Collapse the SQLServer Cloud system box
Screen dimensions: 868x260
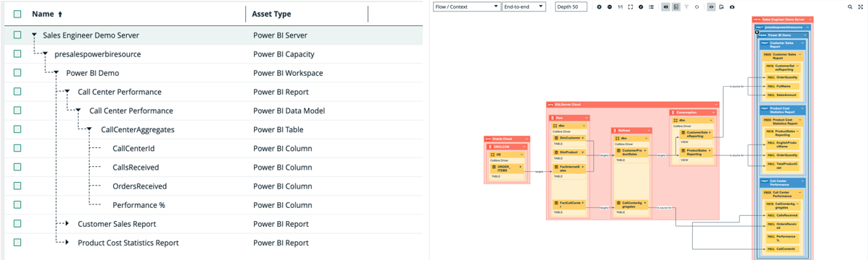tap(716, 104)
